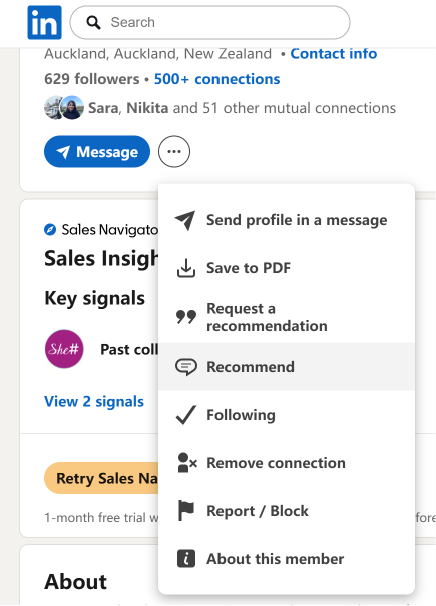Click the paper plane send icon in the menu
Viewport: 436px width, 606px height.
[x=185, y=220]
